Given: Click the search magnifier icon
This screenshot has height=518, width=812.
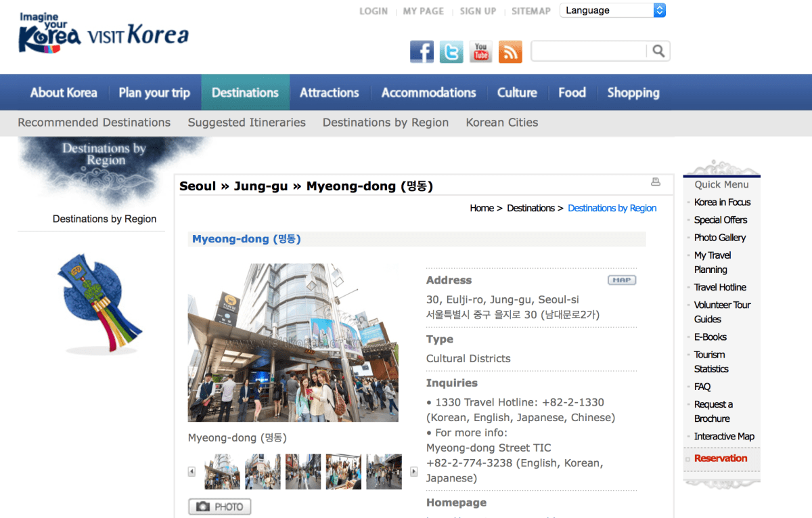Looking at the screenshot, I should 658,51.
